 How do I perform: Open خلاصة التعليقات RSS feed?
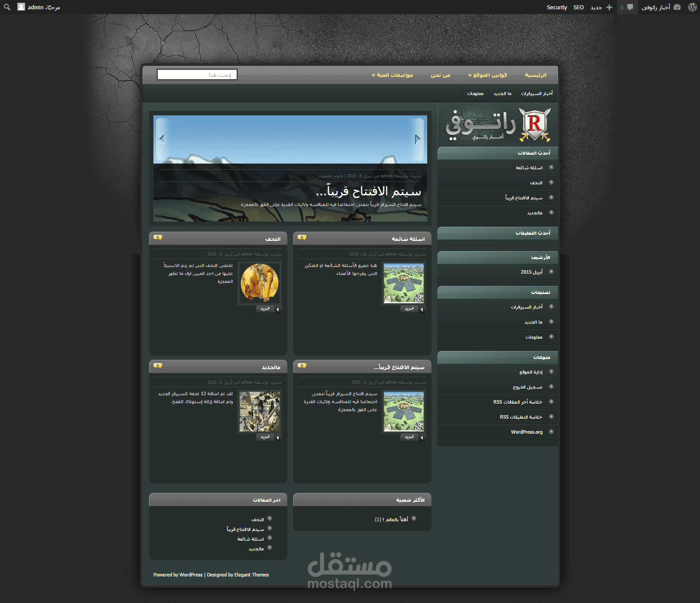click(x=521, y=417)
